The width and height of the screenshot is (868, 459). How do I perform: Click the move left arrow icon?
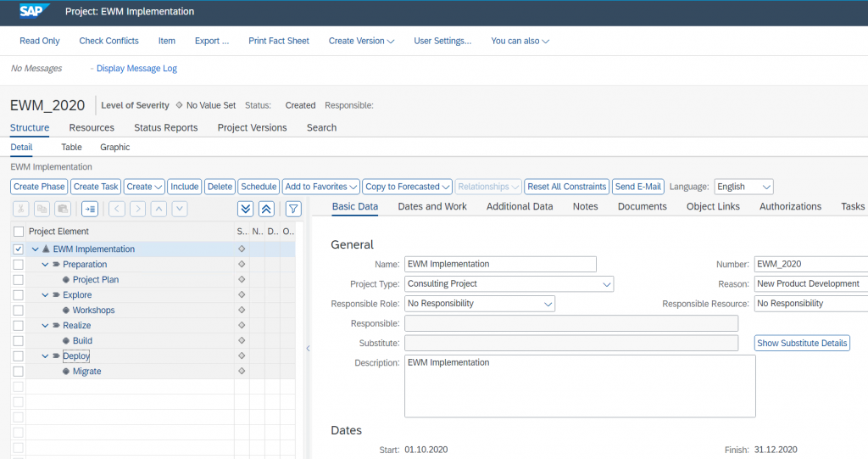(117, 209)
